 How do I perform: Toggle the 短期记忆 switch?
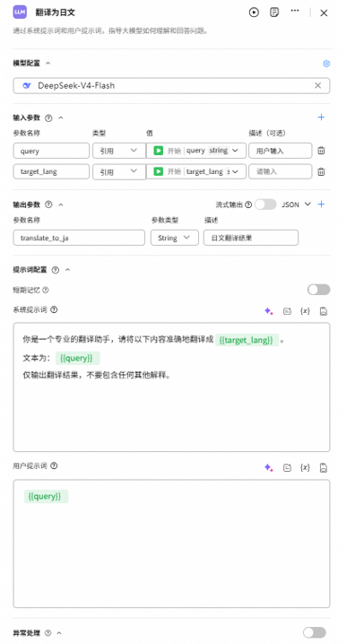[318, 290]
